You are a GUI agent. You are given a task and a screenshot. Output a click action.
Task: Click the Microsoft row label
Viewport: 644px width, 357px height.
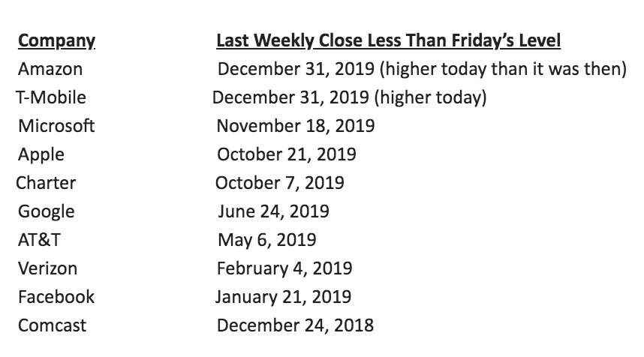click(x=56, y=126)
